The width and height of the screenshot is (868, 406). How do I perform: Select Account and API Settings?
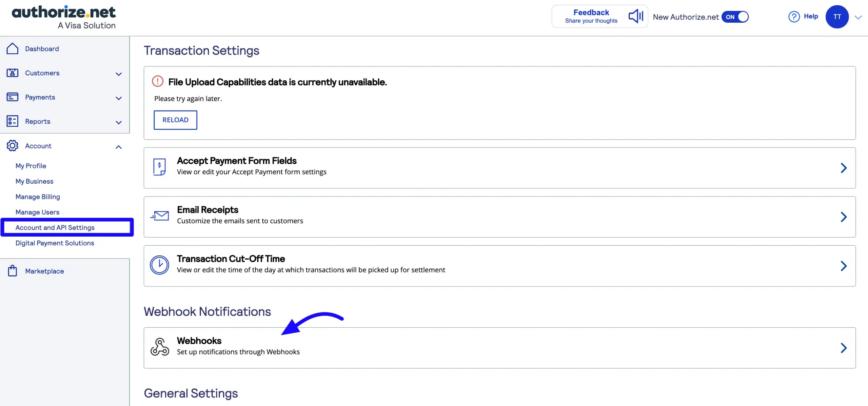click(55, 227)
